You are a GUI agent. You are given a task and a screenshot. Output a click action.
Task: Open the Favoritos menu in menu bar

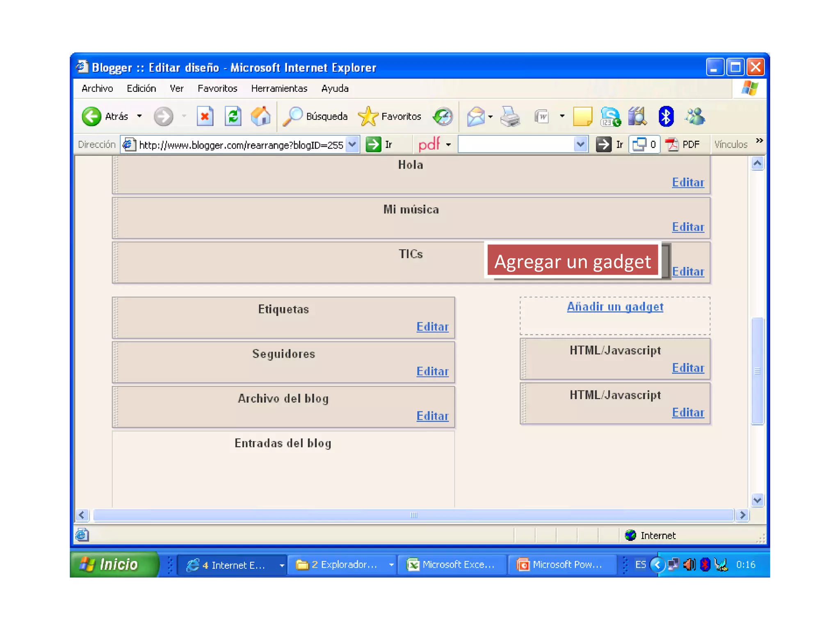pos(217,89)
